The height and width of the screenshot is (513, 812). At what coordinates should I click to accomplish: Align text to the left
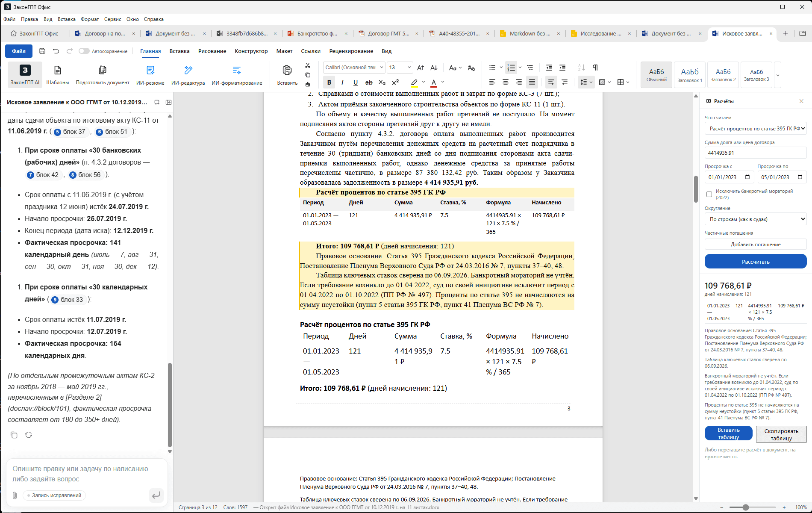click(492, 82)
